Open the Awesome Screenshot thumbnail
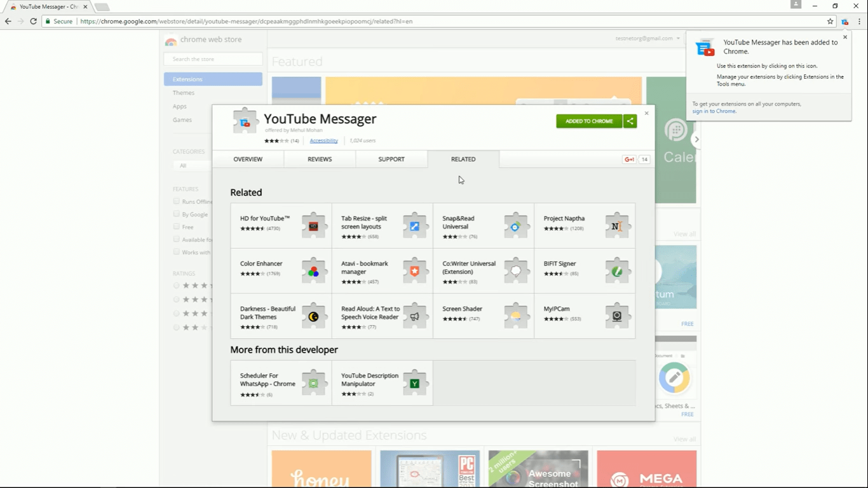The image size is (868, 488). coord(538,469)
